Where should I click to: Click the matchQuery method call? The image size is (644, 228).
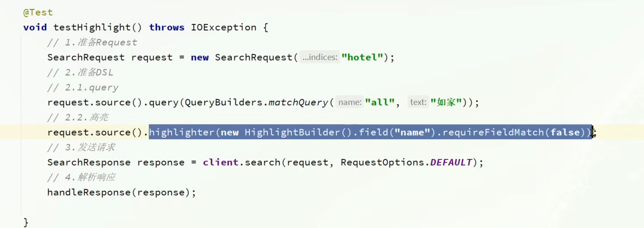(x=298, y=102)
